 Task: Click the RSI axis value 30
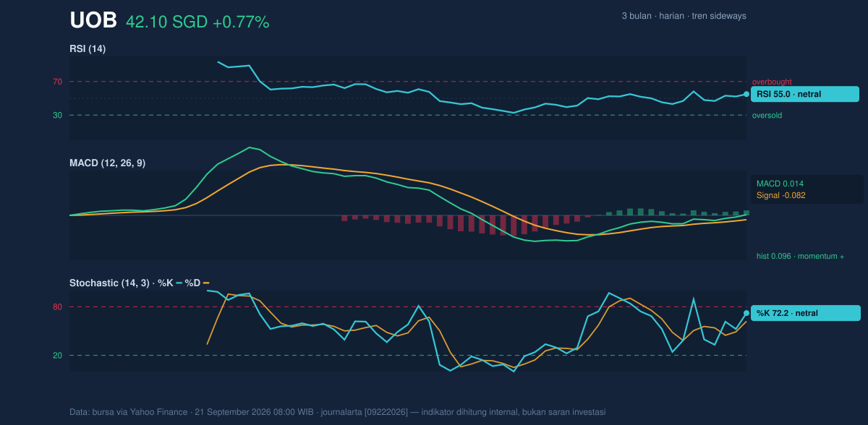tap(57, 115)
